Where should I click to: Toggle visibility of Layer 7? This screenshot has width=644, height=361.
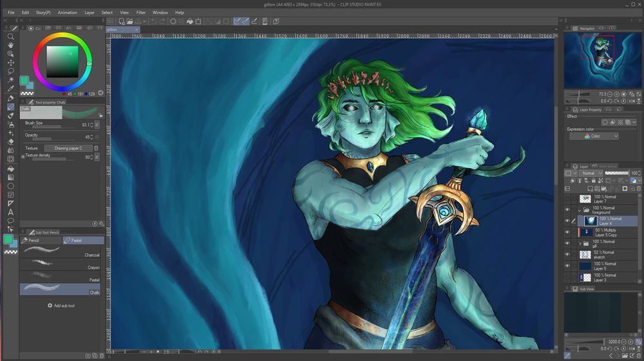click(x=567, y=199)
